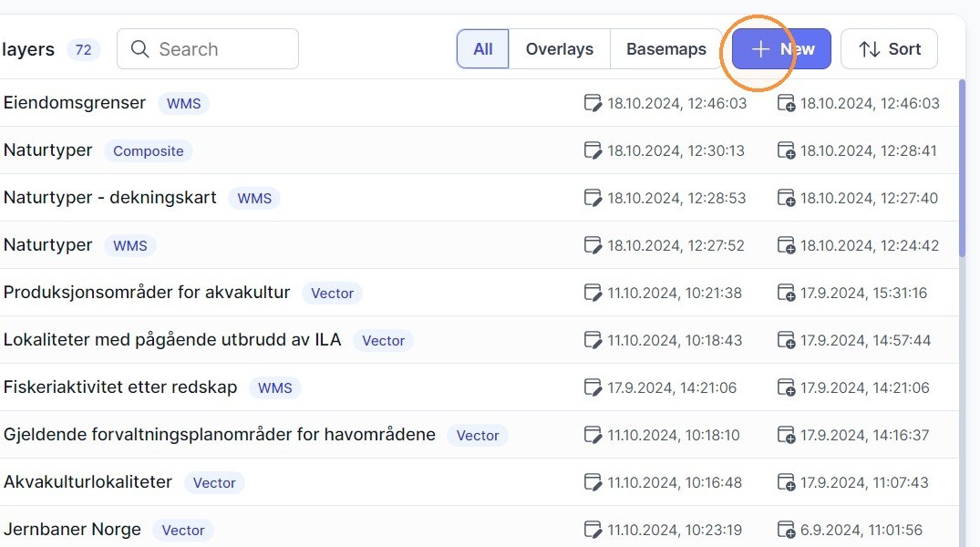The height and width of the screenshot is (547, 980).
Task: Open Produksjonsområder for akvakultur layer
Action: [147, 293]
